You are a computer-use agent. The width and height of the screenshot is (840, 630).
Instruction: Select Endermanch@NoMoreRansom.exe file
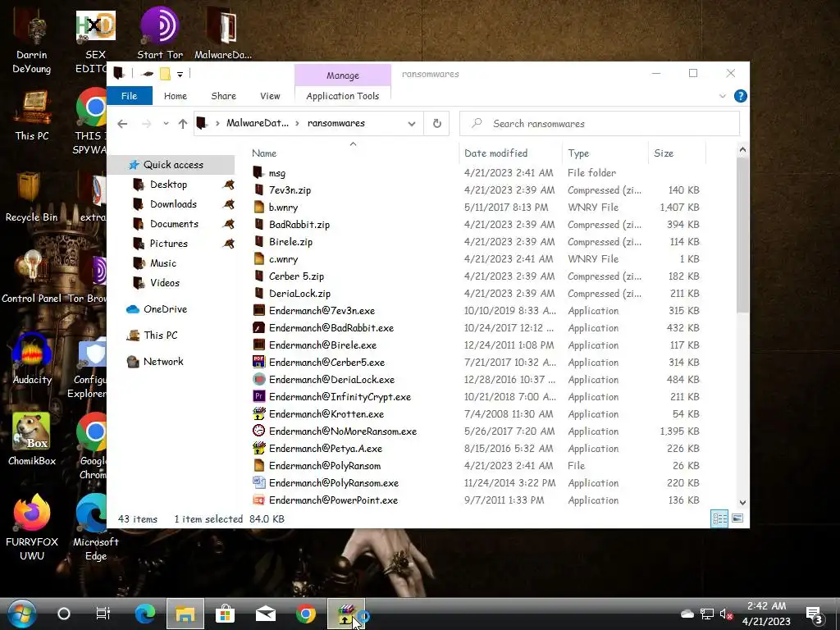342,431
